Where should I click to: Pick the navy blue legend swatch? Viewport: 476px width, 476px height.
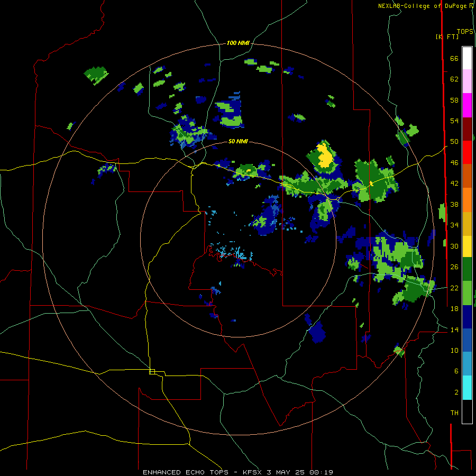pos(467,317)
